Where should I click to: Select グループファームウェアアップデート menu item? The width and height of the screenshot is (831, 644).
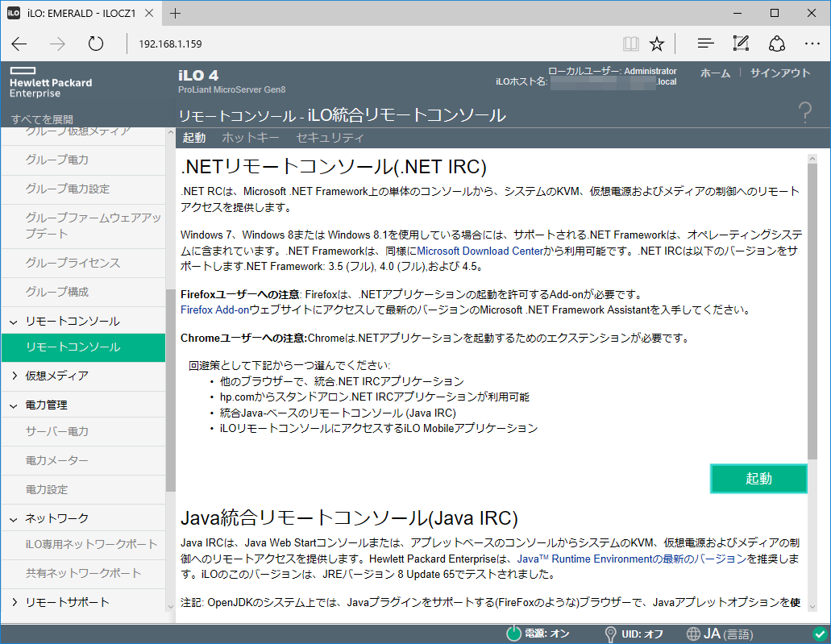pos(83,226)
